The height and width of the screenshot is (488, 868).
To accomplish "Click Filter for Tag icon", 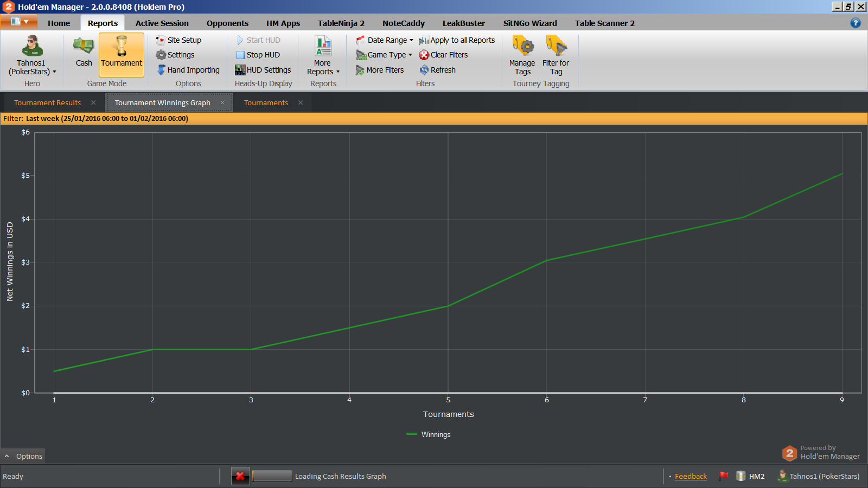I will [x=556, y=55].
